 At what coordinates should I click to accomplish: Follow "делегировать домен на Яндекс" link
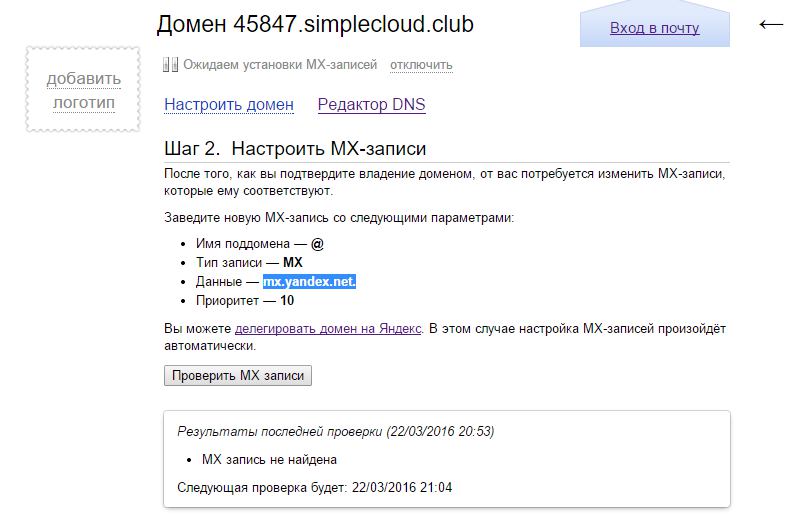[328, 328]
